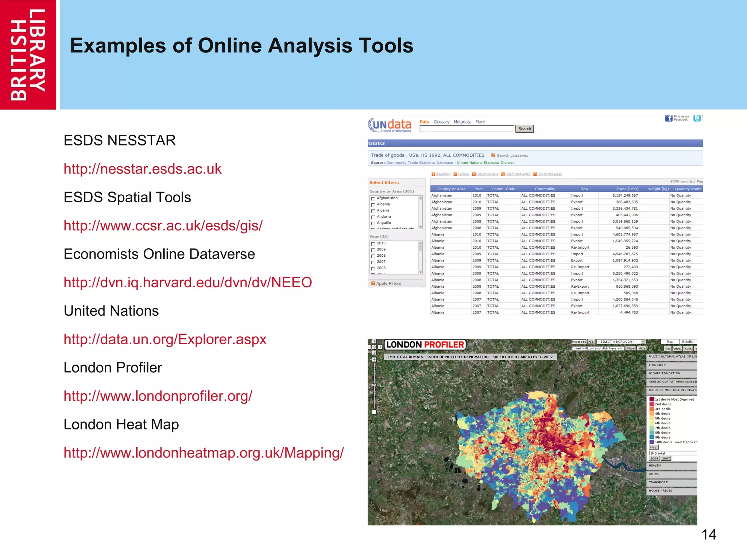This screenshot has height=560, width=747.
Task: Check the Andorra country filter
Action: click(373, 217)
